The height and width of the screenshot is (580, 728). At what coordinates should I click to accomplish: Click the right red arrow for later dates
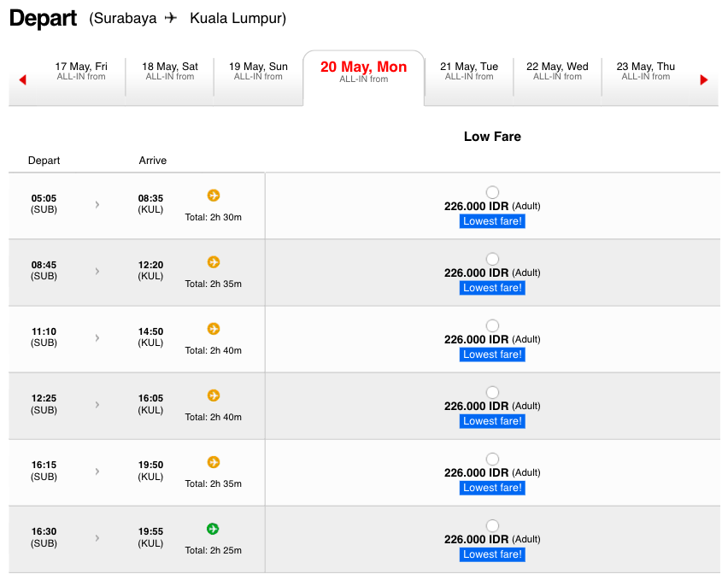coord(704,79)
